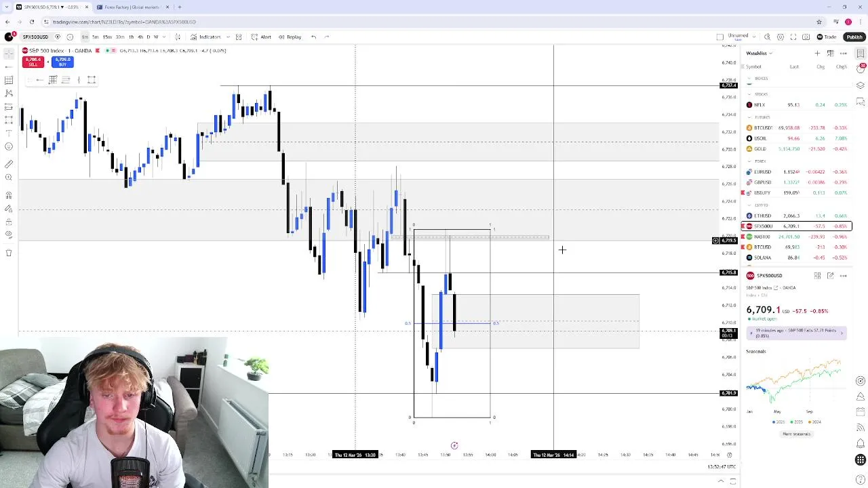Screen dimensions: 868x488
Task: Select SOLANA in the watchlist
Action: 797,258
